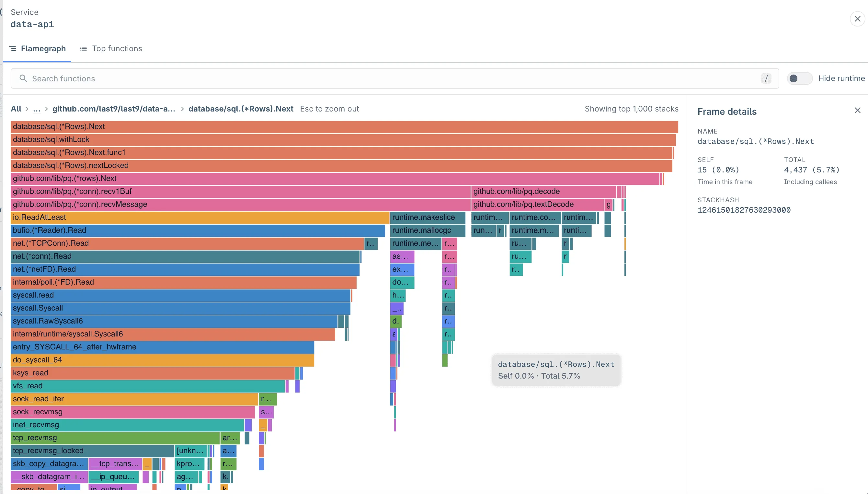Select the database/sql.(*Rows).nextLocked frame
868x494 pixels.
coord(341,166)
